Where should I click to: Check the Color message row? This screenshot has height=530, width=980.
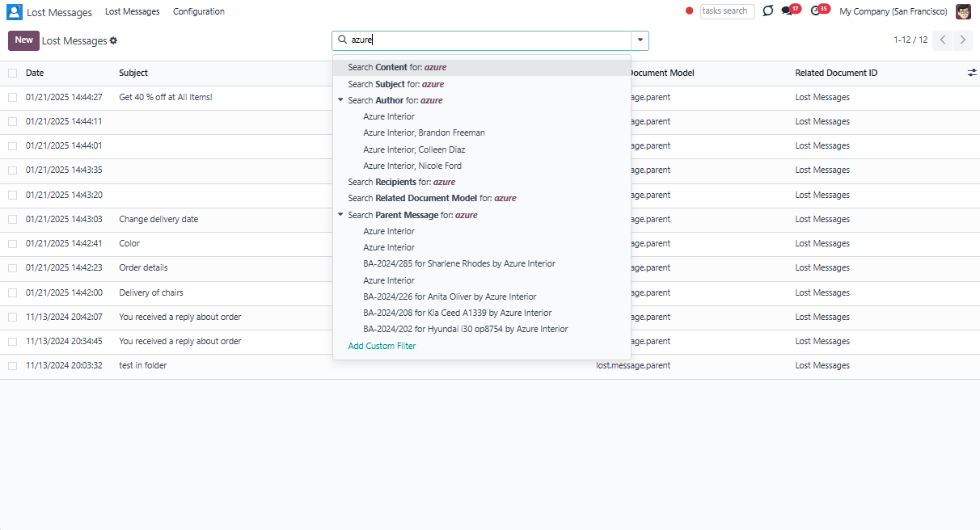pyautogui.click(x=12, y=243)
